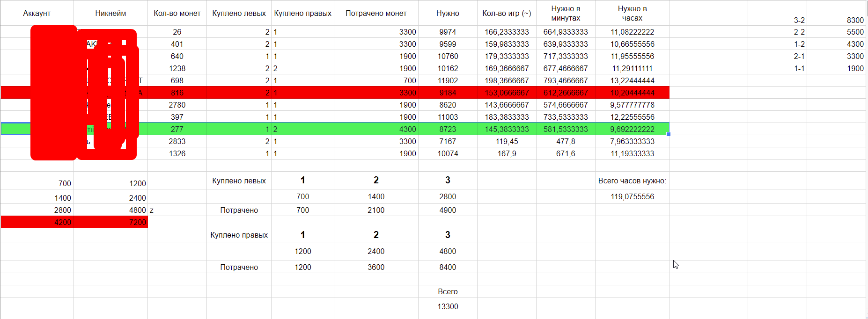Viewport: 868px width, 319px height.
Task: Click the cell containing '1238'
Action: click(177, 68)
